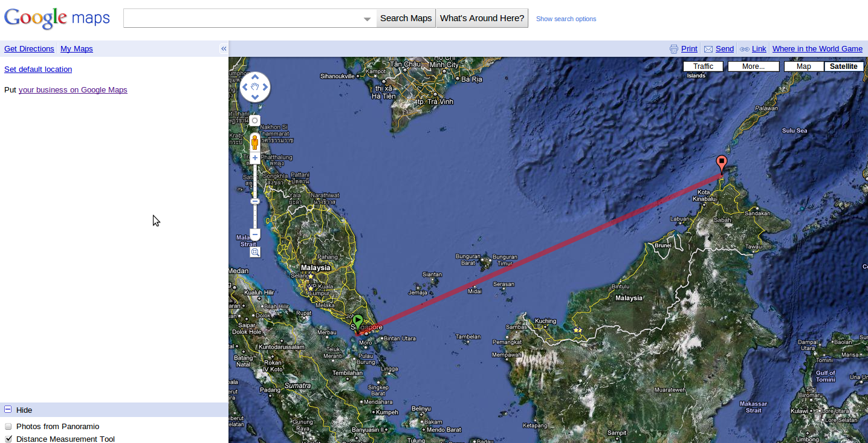868x443 pixels.
Task: Click the Link chain icon
Action: click(x=745, y=49)
